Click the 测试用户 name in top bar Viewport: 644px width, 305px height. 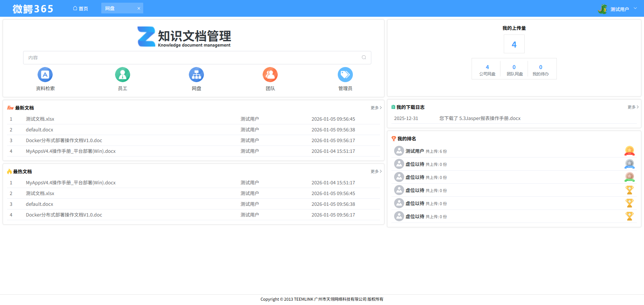coord(620,9)
